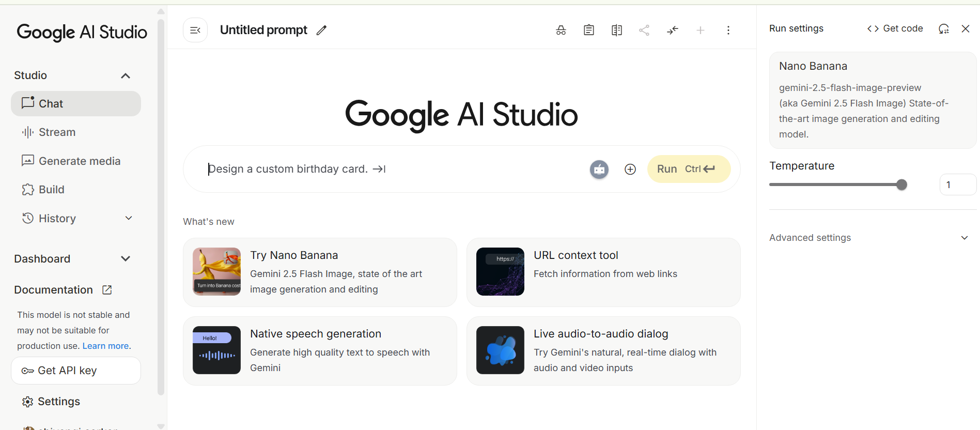Select Stream in the sidebar
980x430 pixels.
(x=57, y=132)
